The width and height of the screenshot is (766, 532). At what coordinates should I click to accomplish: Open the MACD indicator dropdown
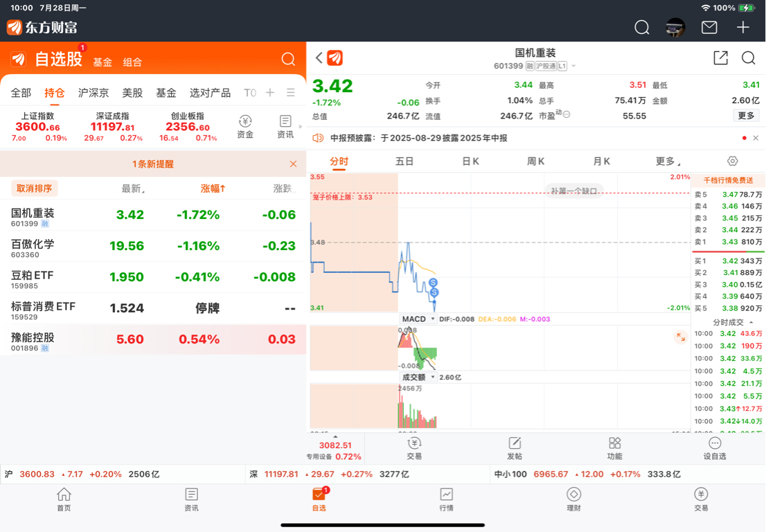pyautogui.click(x=418, y=319)
